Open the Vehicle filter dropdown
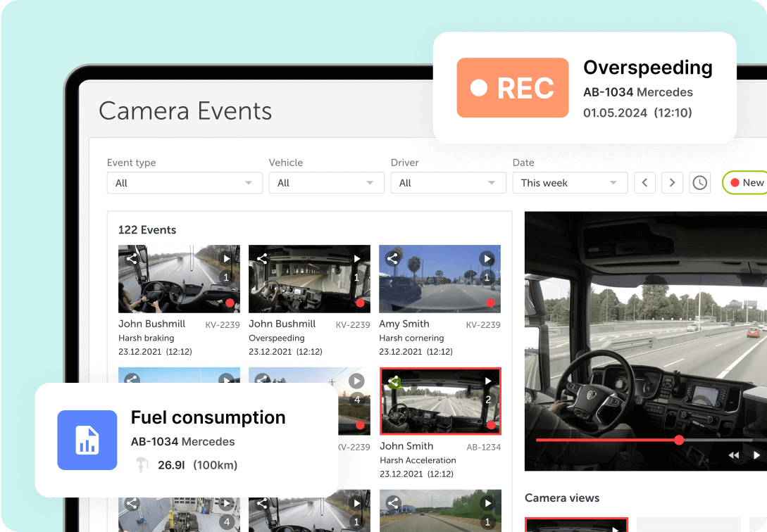This screenshot has height=532, width=767. point(326,183)
